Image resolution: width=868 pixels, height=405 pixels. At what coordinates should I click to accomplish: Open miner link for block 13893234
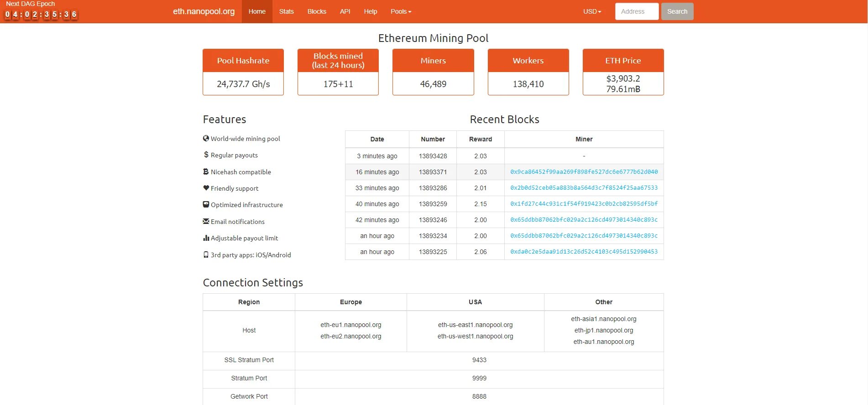[584, 236]
